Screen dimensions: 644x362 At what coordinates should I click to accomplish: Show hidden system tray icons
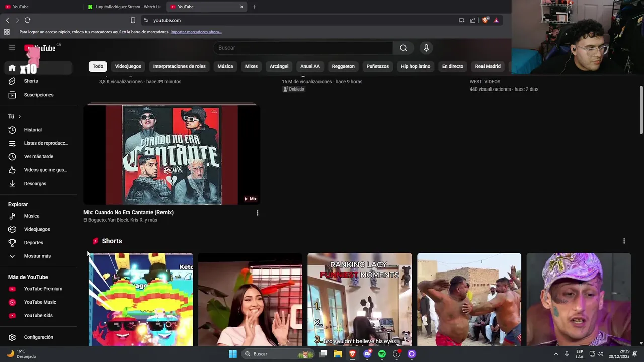(x=556, y=354)
